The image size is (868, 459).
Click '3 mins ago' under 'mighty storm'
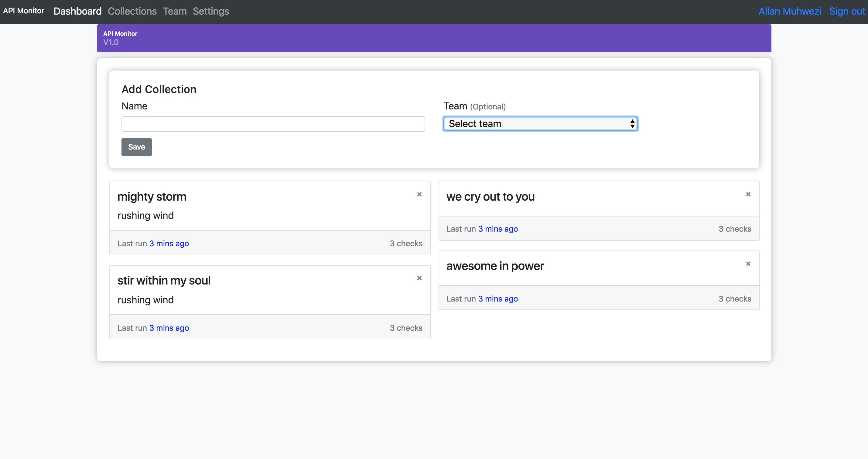click(169, 243)
